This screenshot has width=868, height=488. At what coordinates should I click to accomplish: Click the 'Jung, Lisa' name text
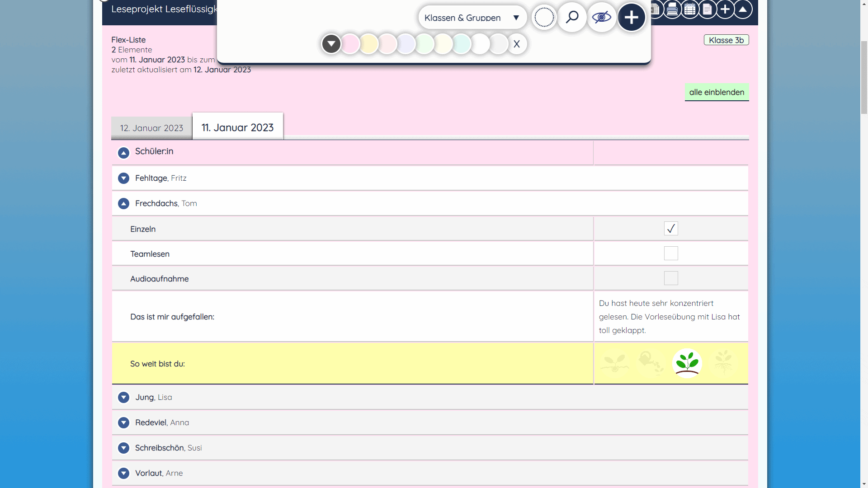pos(154,398)
